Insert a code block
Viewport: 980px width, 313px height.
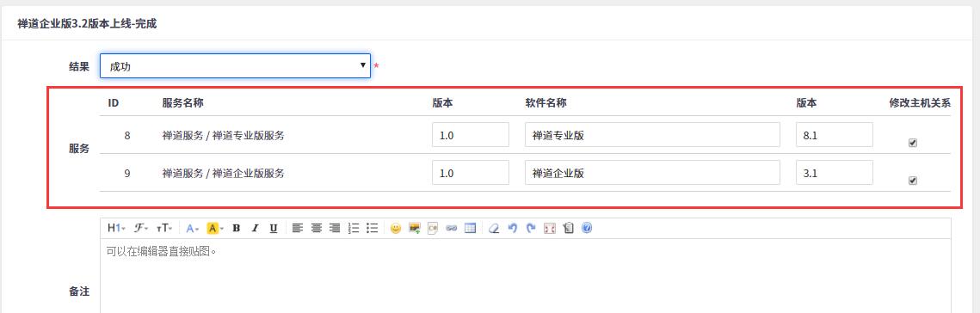433,229
